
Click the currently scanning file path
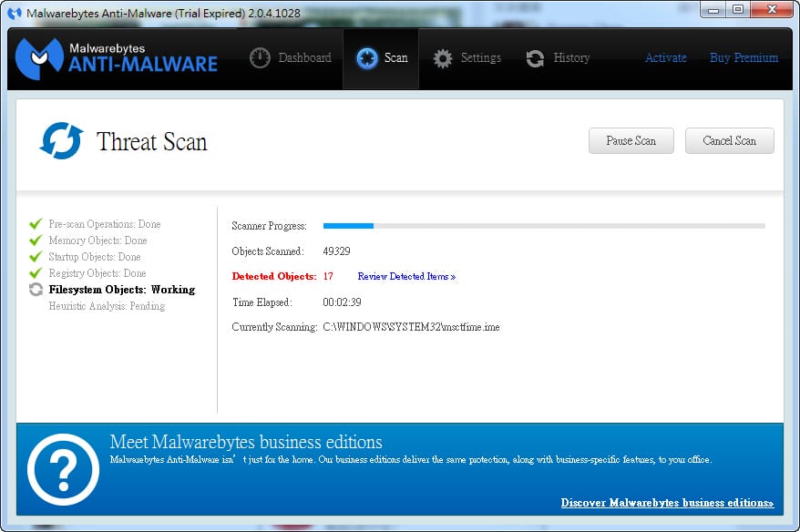coord(411,327)
